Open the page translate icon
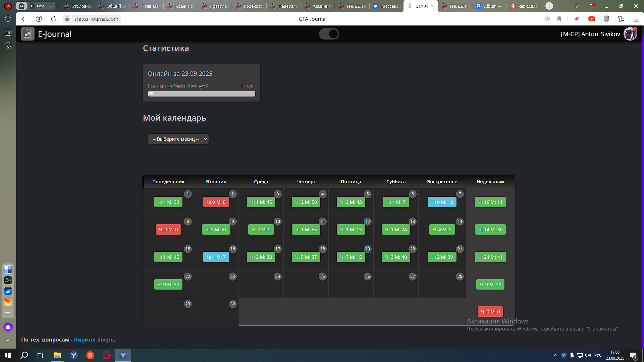Image resolution: width=644 pixels, height=362 pixels. point(547,19)
